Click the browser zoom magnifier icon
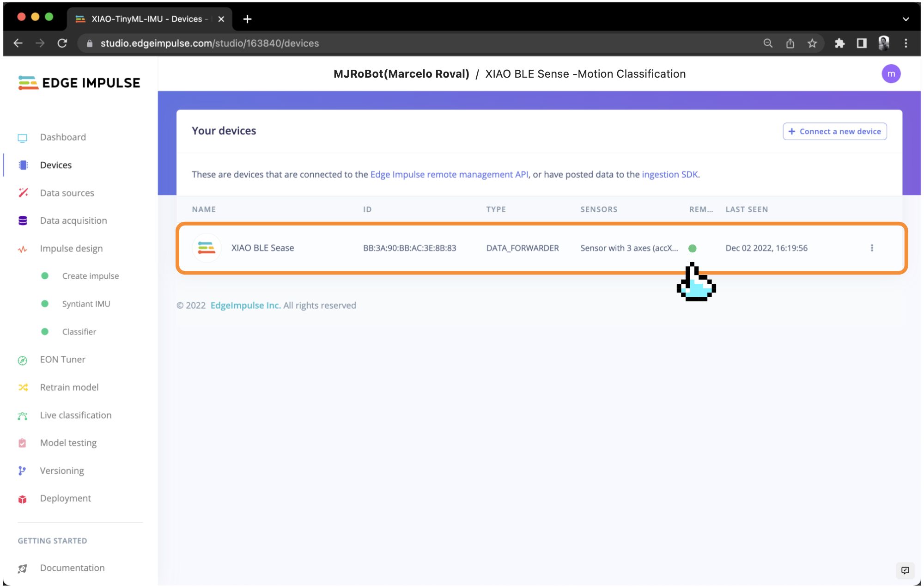 click(768, 43)
